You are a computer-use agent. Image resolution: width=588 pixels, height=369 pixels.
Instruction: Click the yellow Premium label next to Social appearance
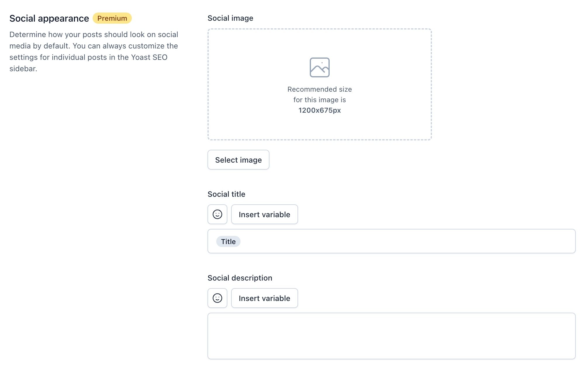tap(112, 18)
